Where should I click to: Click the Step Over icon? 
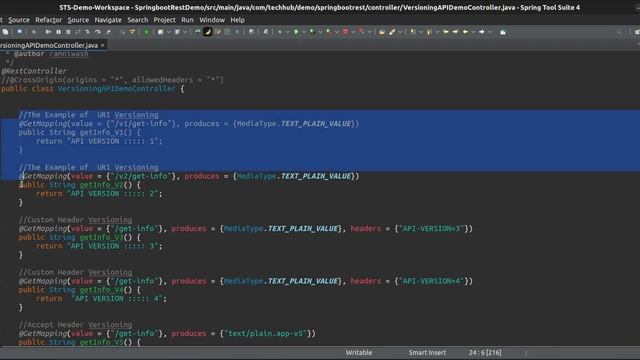(x=98, y=32)
